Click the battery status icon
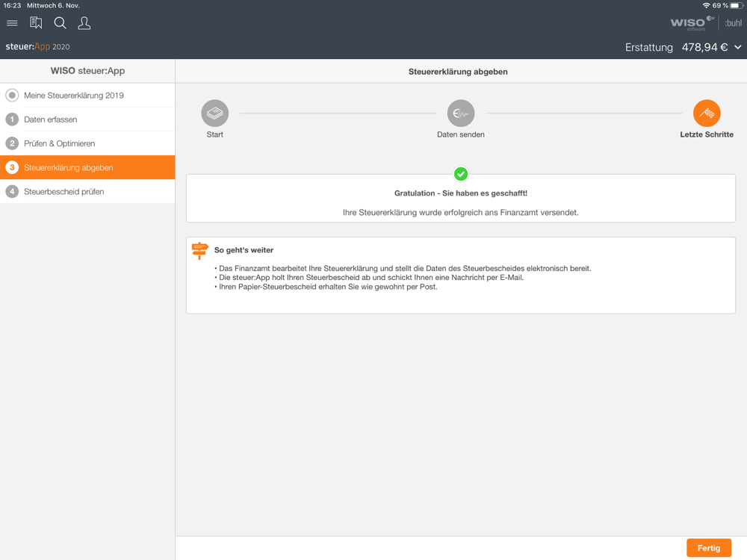 pyautogui.click(x=737, y=6)
